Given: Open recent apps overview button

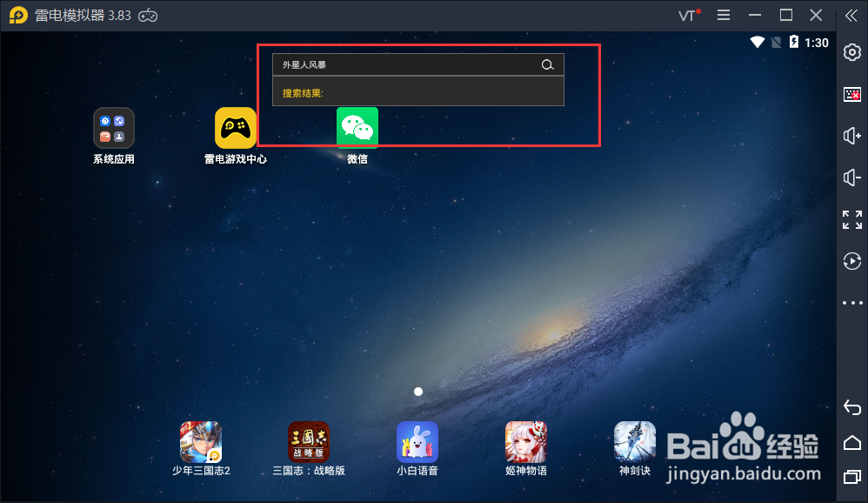Looking at the screenshot, I should tap(852, 476).
